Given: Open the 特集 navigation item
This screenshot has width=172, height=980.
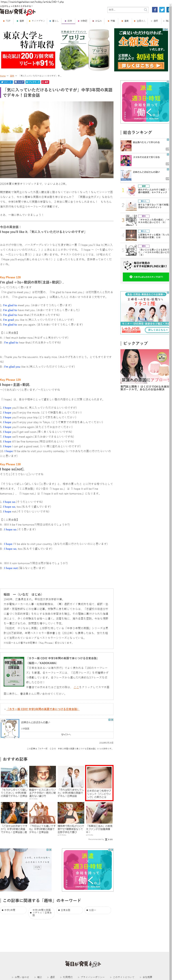Looking at the screenshot, I should tap(111, 21).
